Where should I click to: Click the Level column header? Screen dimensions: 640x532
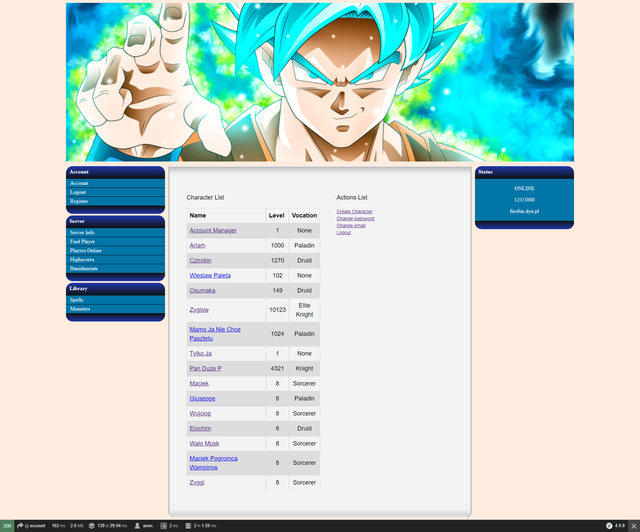276,215
